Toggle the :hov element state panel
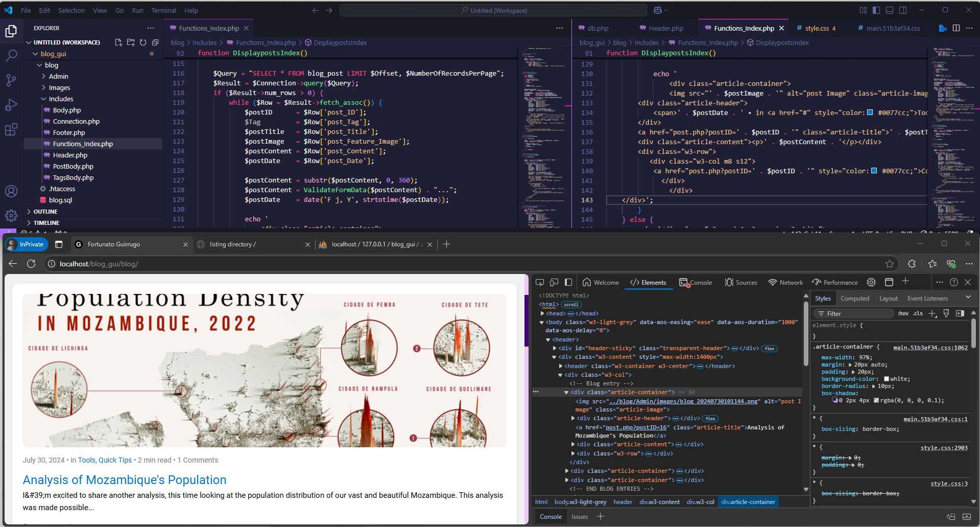 [903, 313]
